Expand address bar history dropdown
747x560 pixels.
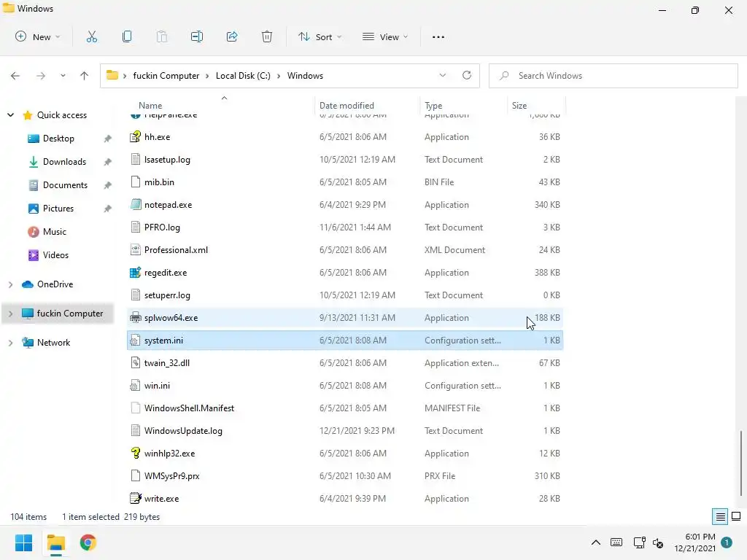[443, 75]
